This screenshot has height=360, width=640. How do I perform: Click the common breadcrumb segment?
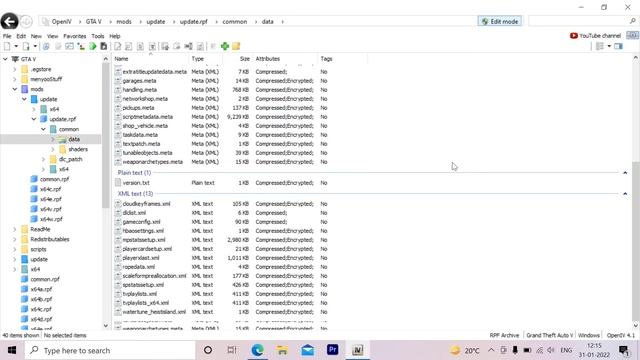pos(235,22)
